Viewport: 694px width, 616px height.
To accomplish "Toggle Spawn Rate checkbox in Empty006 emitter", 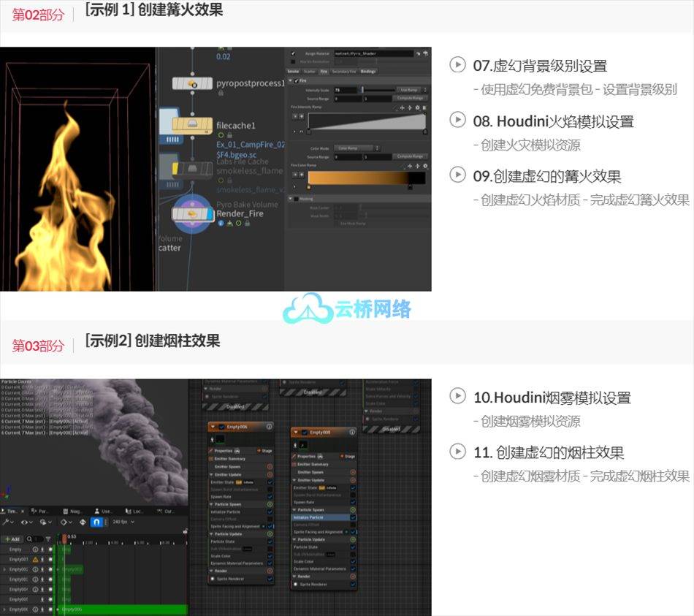I will (270, 497).
